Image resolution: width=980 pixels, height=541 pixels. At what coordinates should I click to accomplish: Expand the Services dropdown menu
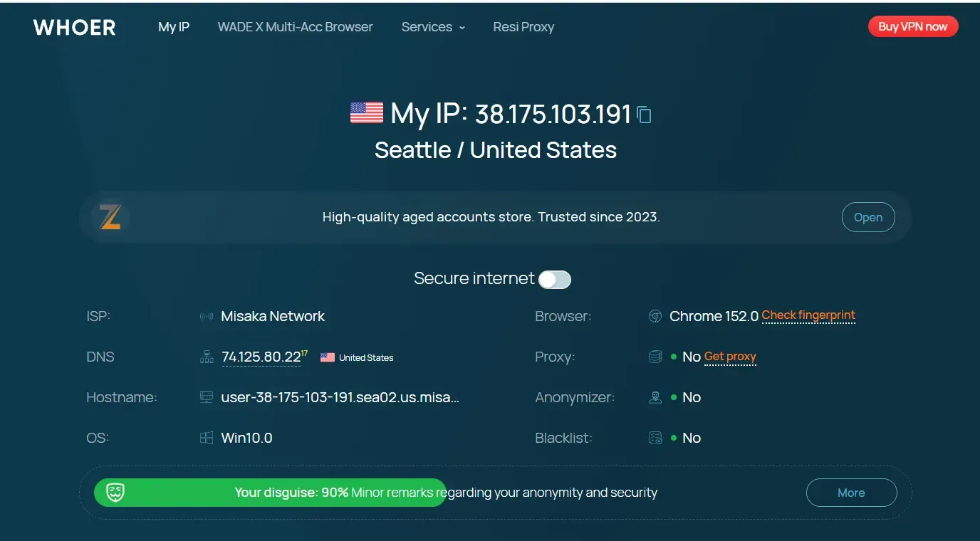[433, 27]
